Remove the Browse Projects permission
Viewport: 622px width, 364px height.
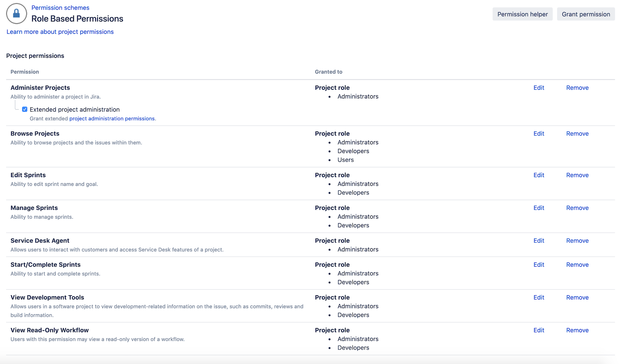(577, 134)
